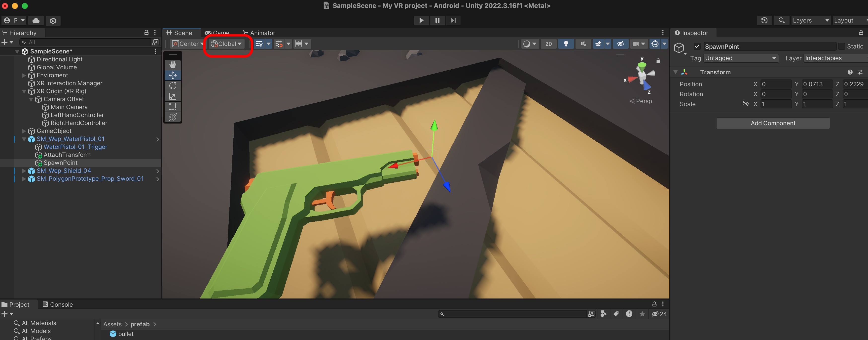The height and width of the screenshot is (340, 868).
Task: Switch to the Console tab
Action: (58, 304)
